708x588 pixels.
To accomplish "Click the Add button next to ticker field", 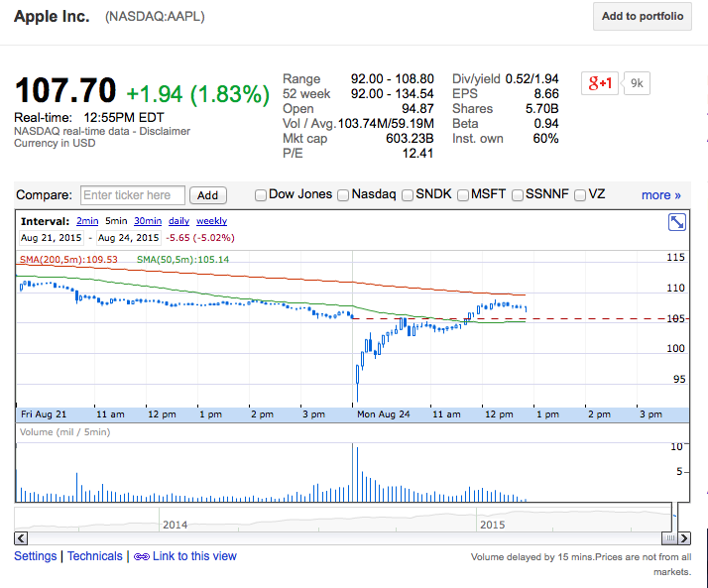I will tap(207, 195).
